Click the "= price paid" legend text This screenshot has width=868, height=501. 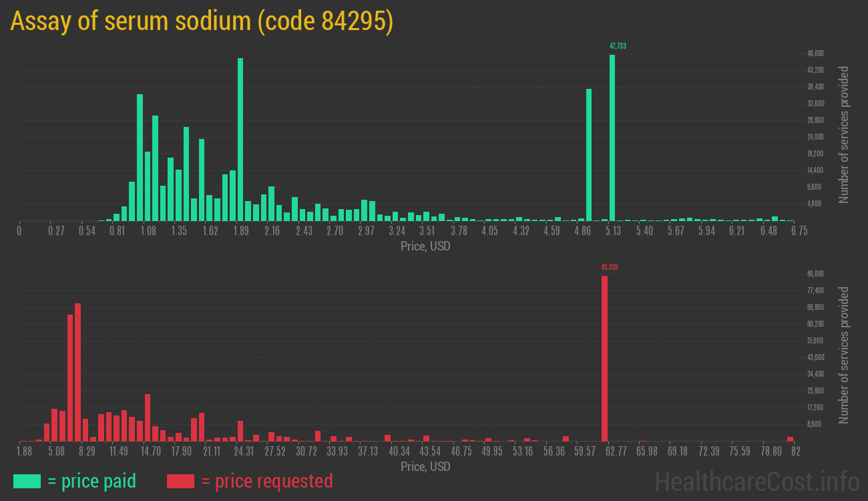(92, 481)
